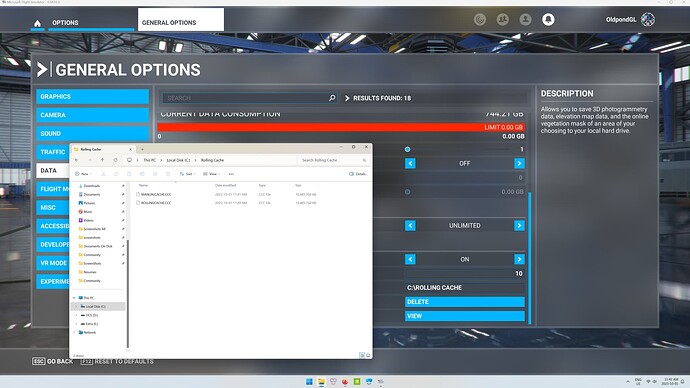Click the left arrow beside OFF
690x388 pixels.
[x=410, y=164]
